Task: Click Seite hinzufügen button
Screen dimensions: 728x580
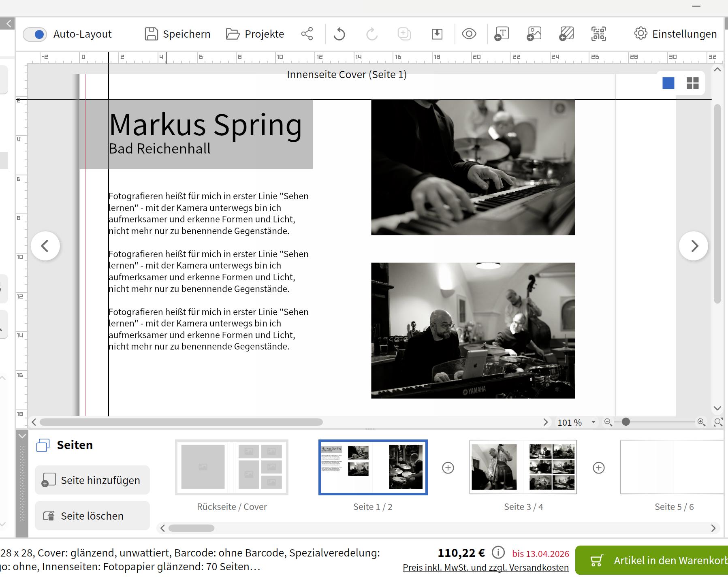Action: [x=92, y=480]
